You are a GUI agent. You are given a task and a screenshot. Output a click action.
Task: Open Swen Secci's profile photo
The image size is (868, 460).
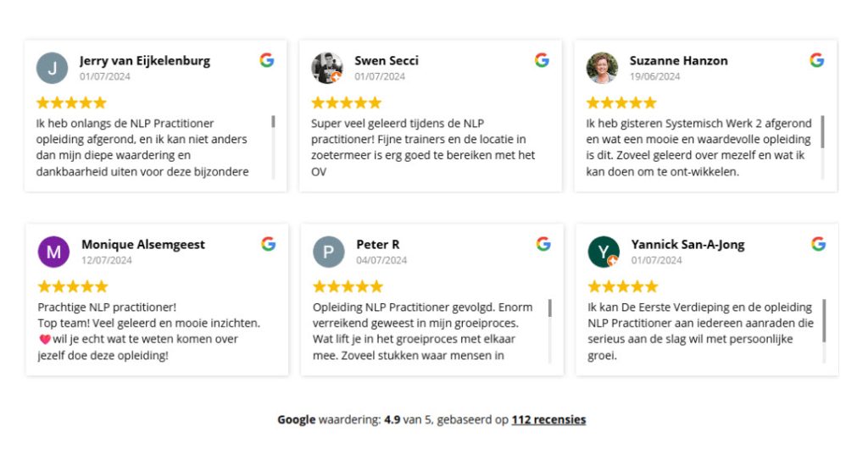(326, 68)
